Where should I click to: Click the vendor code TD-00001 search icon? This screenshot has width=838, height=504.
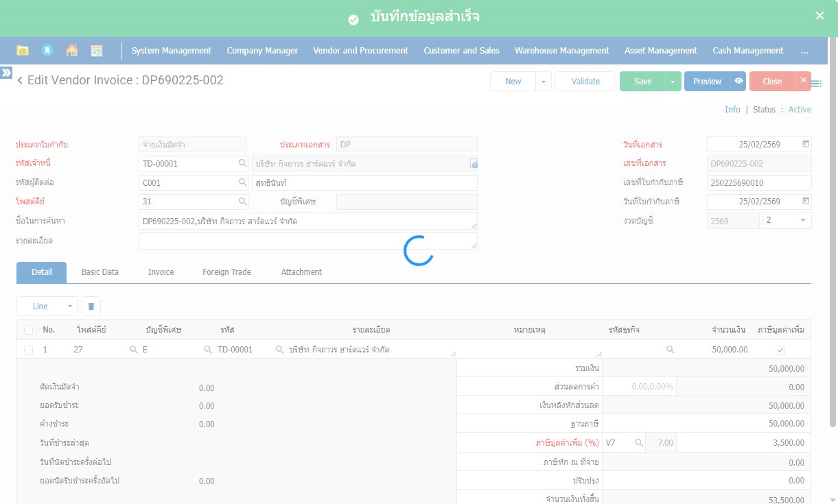(x=242, y=163)
